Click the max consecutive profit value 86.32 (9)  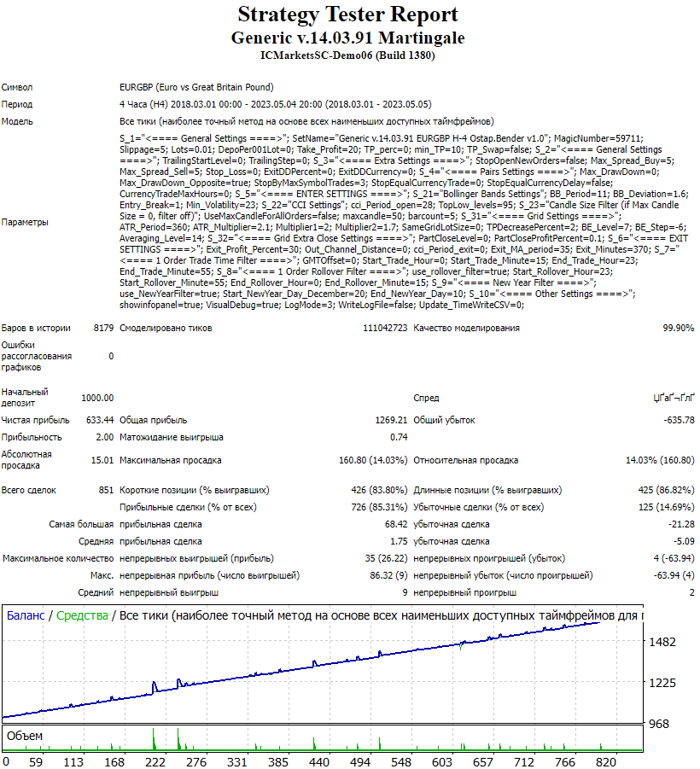click(388, 576)
